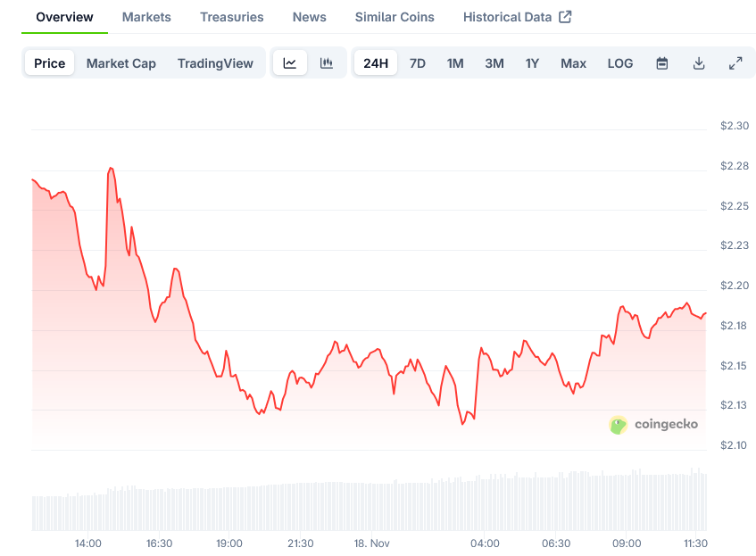Show Max price history
This screenshot has height=556, width=756.
(x=573, y=62)
